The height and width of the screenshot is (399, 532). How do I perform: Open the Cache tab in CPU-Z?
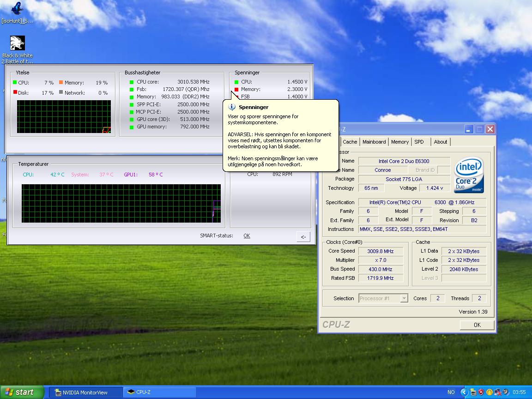tap(350, 142)
